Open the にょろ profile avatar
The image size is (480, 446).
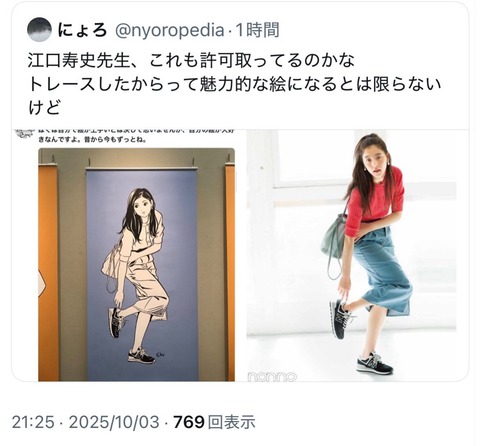(39, 30)
